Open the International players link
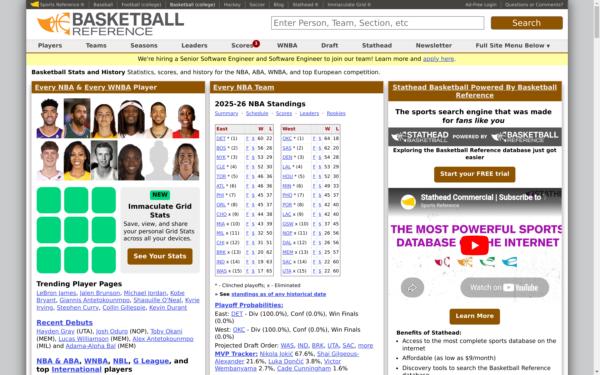The height and width of the screenshot is (375, 600). (x=77, y=369)
